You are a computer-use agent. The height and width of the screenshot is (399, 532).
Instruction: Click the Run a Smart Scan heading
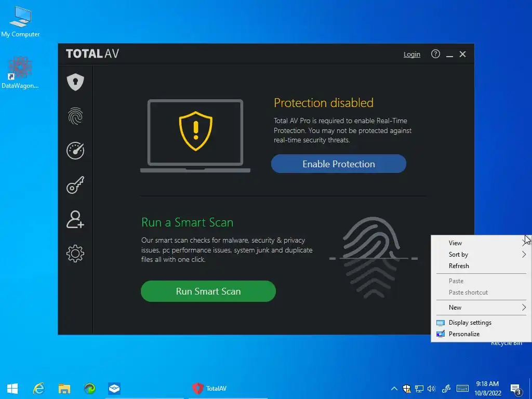(x=187, y=222)
